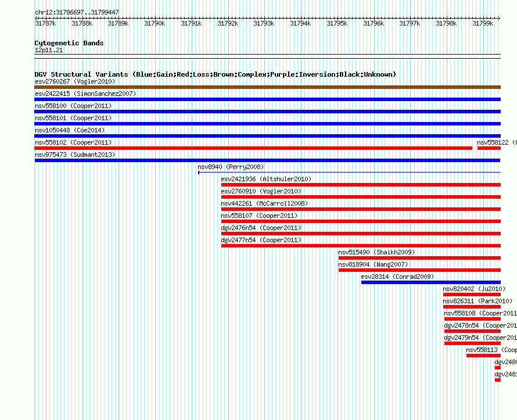Screen dimensions: 517x420
Task: Click the nsv558101 (Cooper2011) label
Action: (73, 118)
